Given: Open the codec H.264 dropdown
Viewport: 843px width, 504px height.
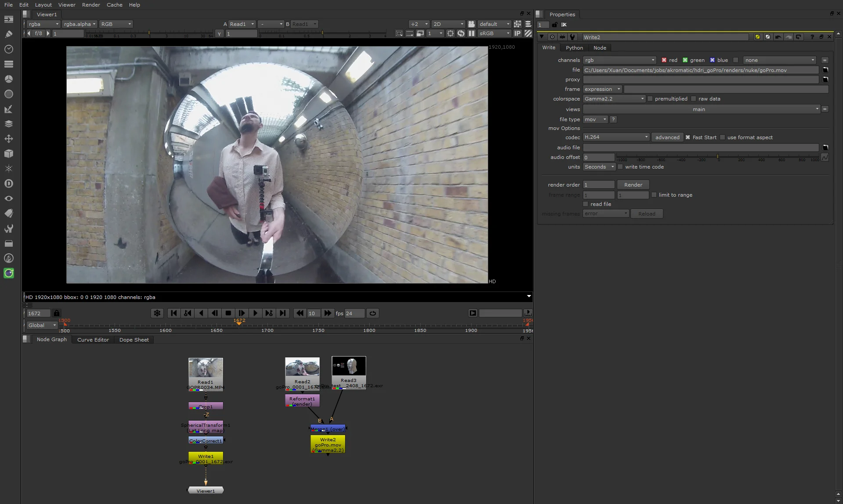Looking at the screenshot, I should [x=616, y=137].
